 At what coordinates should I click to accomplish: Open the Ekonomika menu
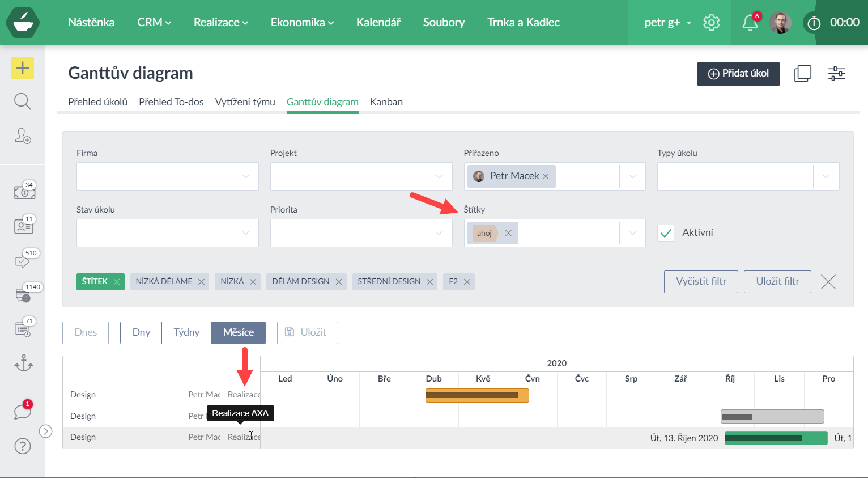point(302,22)
